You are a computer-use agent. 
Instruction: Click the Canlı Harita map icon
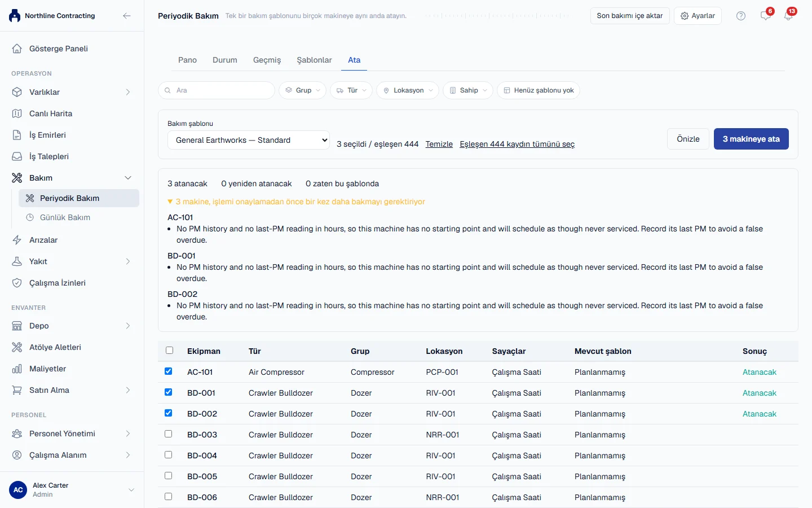[x=17, y=113]
